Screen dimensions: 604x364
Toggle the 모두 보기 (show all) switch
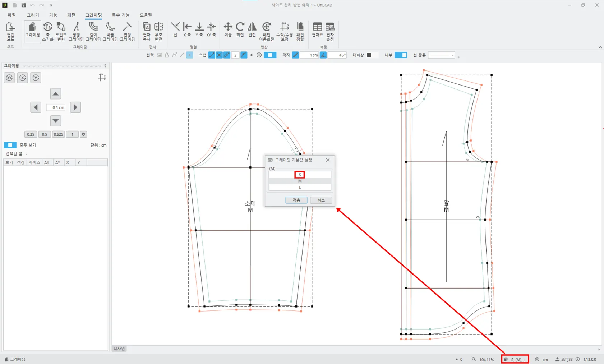10,145
